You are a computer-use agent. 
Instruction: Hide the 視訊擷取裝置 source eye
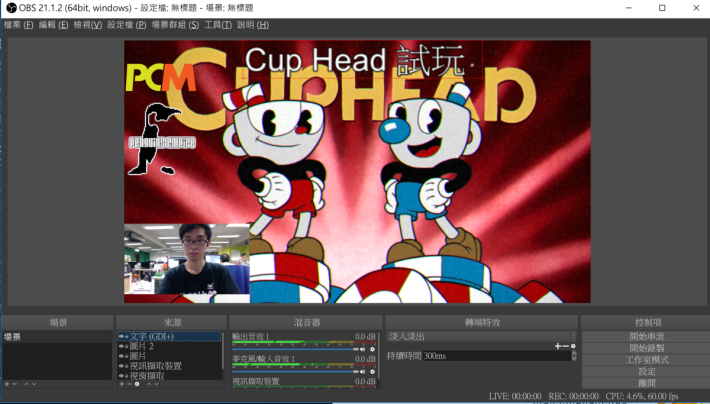coord(121,366)
